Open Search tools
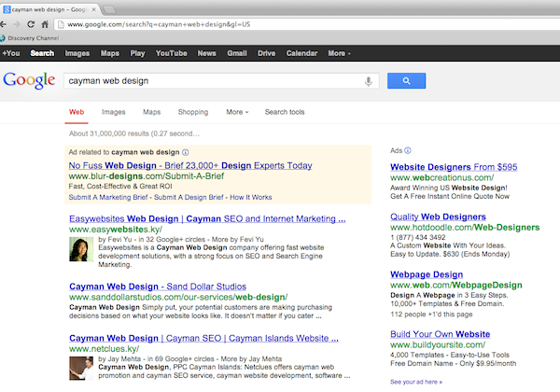Screen dimensions: 560x392 click(x=285, y=112)
